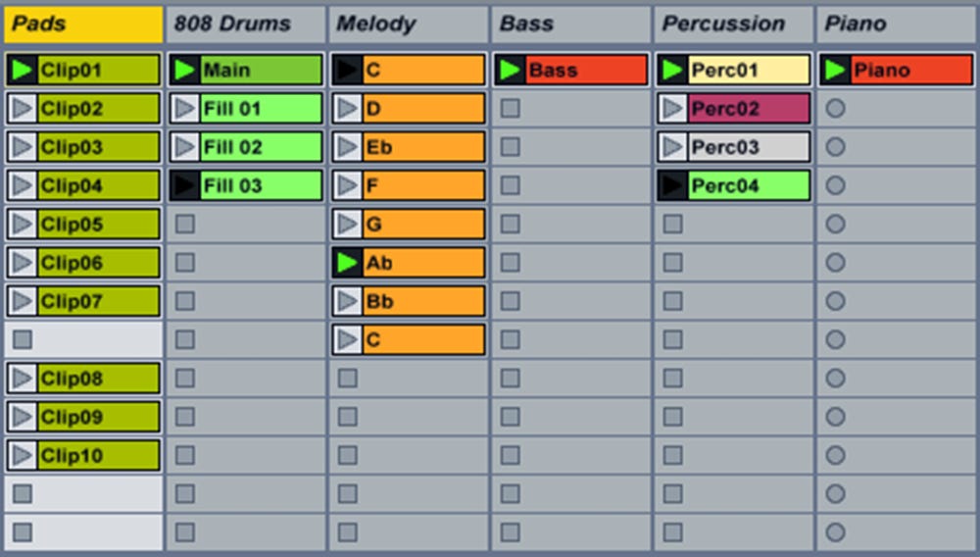Click the playing Ab clip launch icon
Image resolution: width=980 pixels, height=557 pixels.
(347, 263)
